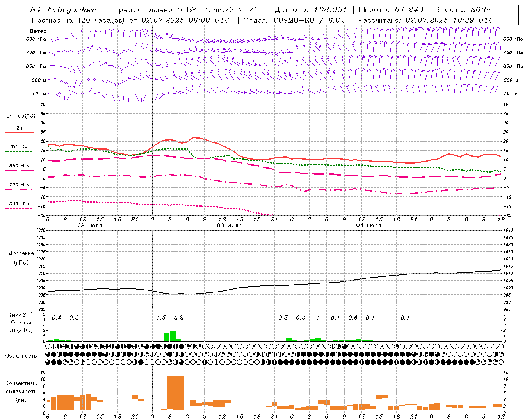Click the 'Td 2м' dew point legend entry

[19, 147]
